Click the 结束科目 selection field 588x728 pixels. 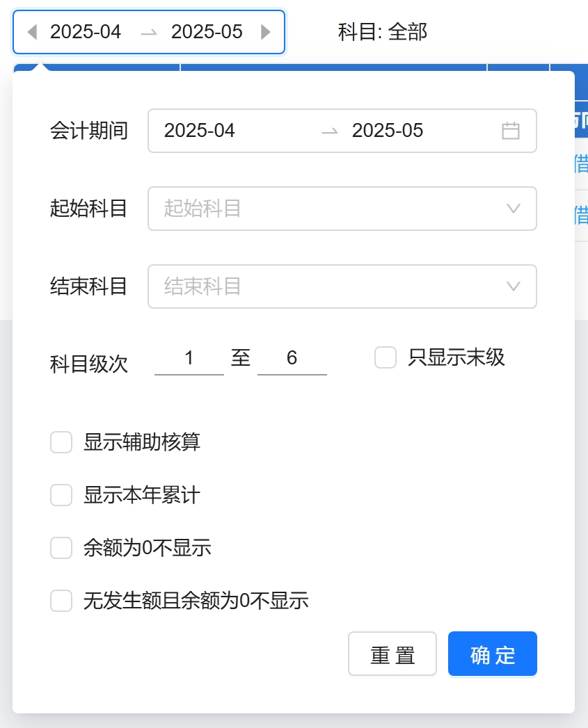tap(327, 286)
